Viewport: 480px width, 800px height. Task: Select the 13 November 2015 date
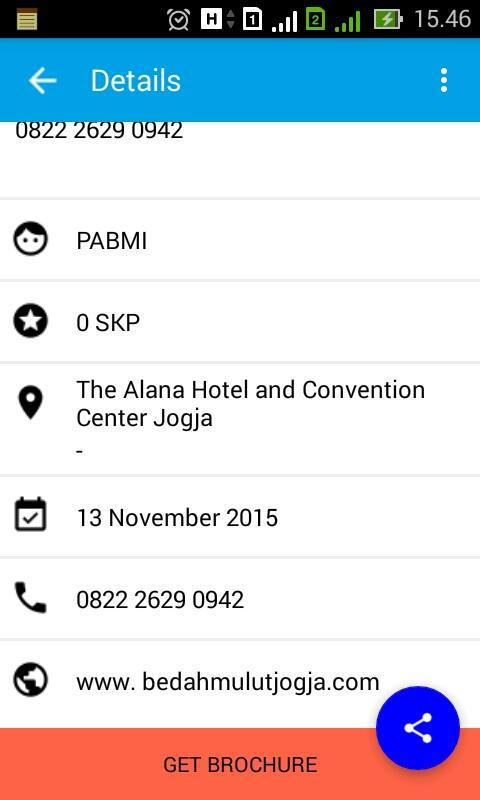(x=177, y=517)
